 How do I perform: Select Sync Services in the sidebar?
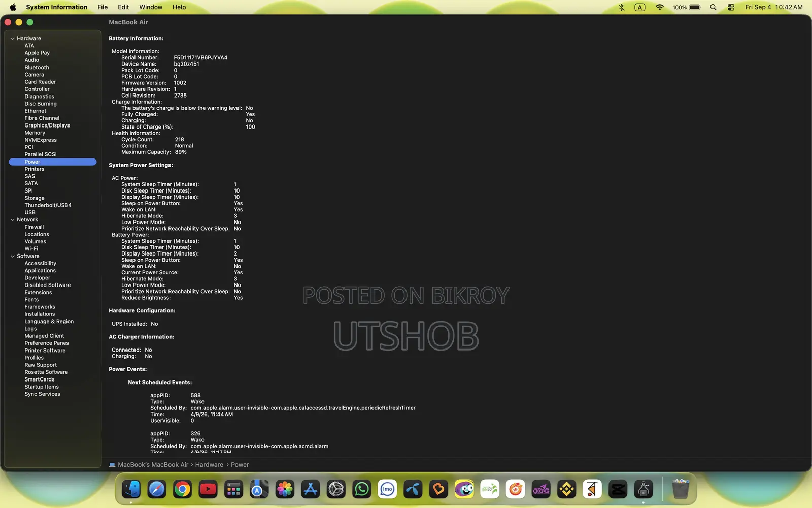click(x=43, y=394)
